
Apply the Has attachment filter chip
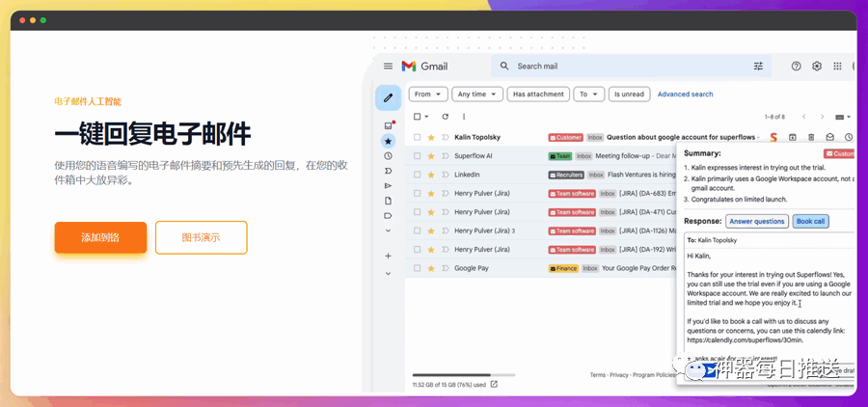click(x=538, y=95)
